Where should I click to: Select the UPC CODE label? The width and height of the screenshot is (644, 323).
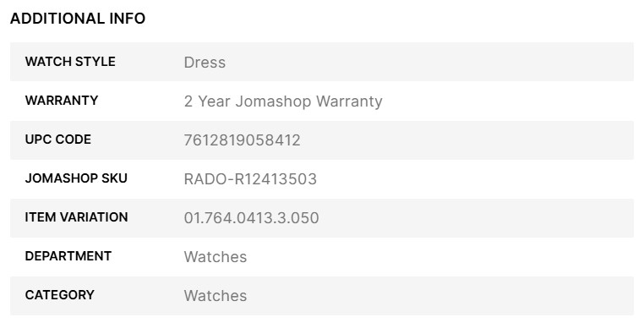pyautogui.click(x=58, y=140)
